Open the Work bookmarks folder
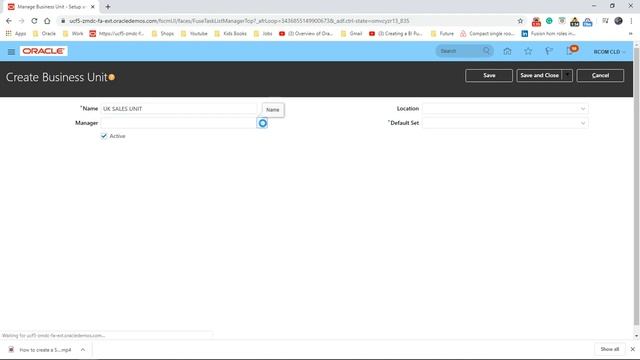640x360 pixels. [x=73, y=33]
